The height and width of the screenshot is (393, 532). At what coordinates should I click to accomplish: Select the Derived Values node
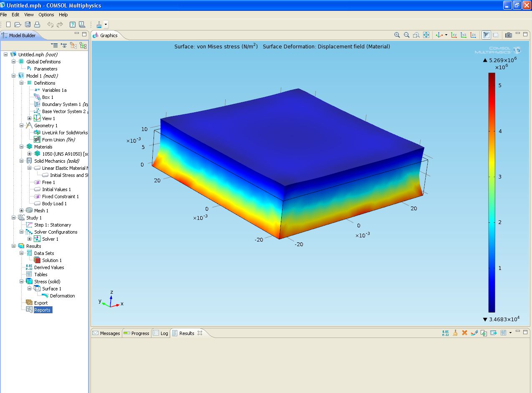click(49, 267)
